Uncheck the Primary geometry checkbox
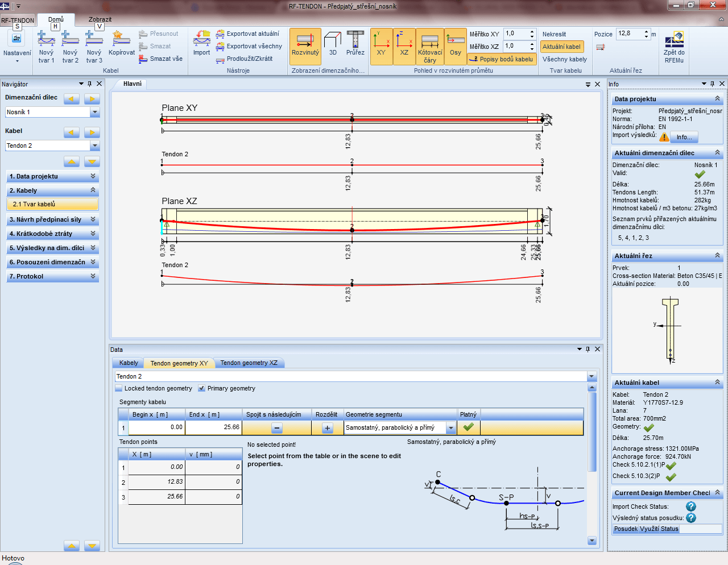The width and height of the screenshot is (728, 565). pos(201,389)
